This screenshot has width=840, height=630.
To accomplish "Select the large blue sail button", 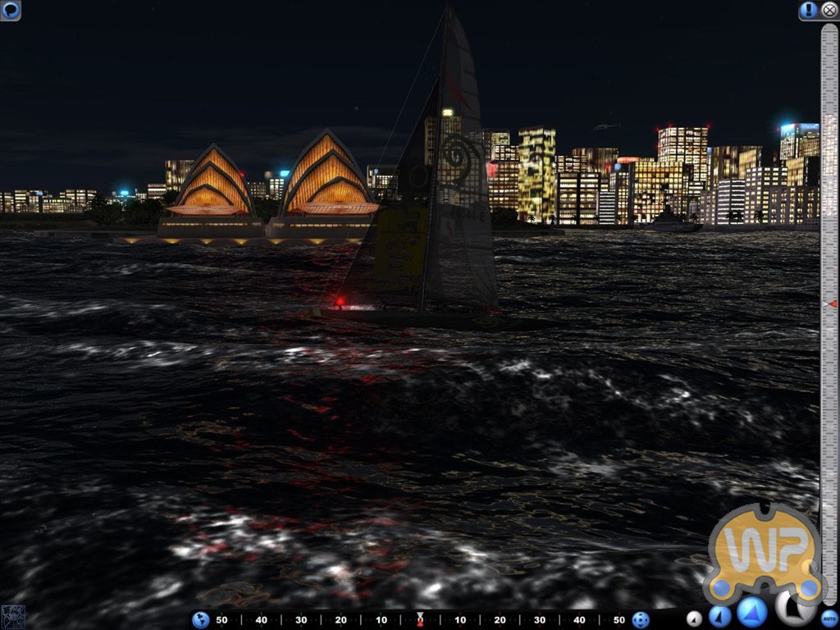I will tap(751, 612).
